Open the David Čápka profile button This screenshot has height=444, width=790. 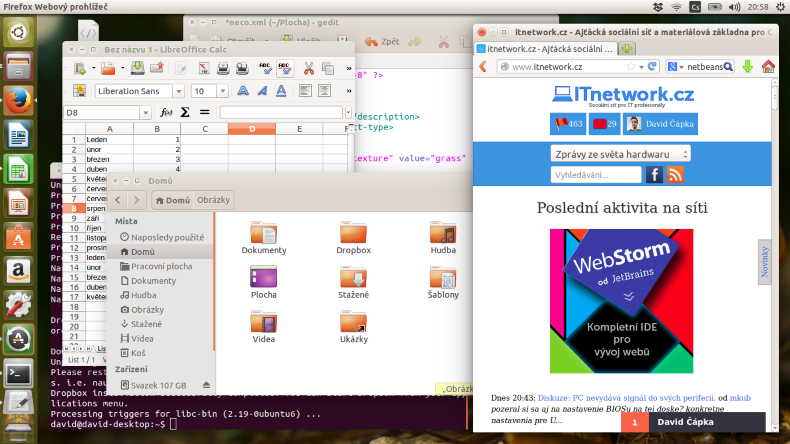click(x=661, y=124)
